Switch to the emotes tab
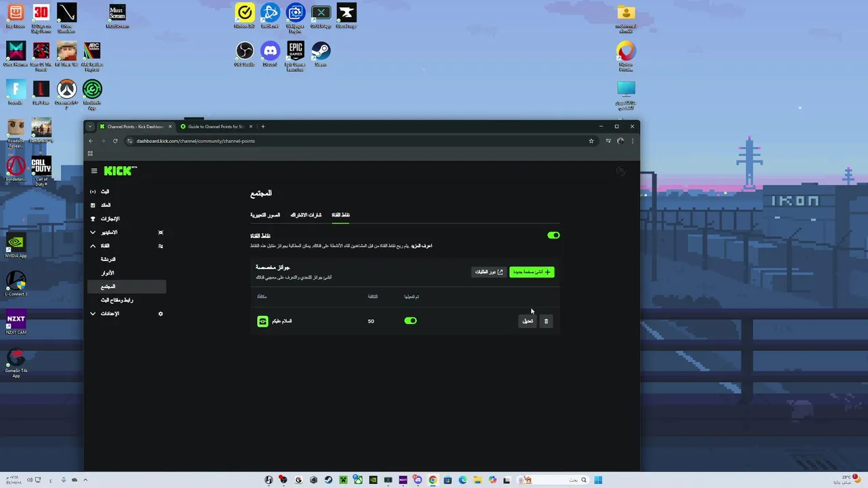 pyautogui.click(x=265, y=215)
